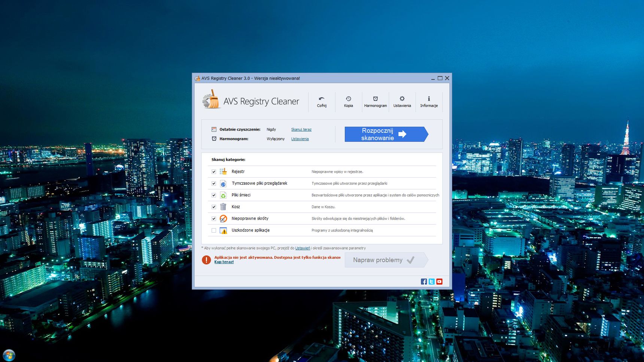644x362 pixels.
Task: Enable the Uszkodzone aplikacje checkbox
Action: pos(214,230)
